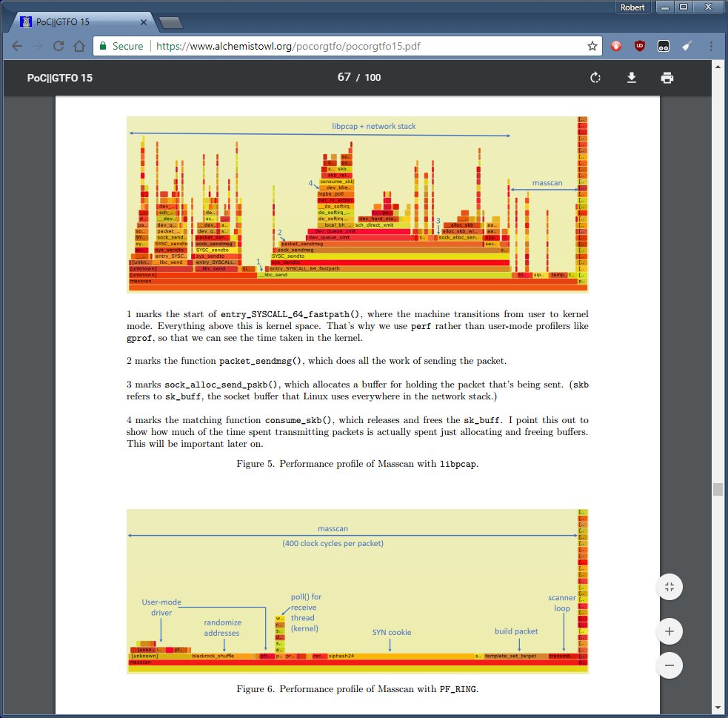Open Chrome's three-dot menu

(711, 46)
